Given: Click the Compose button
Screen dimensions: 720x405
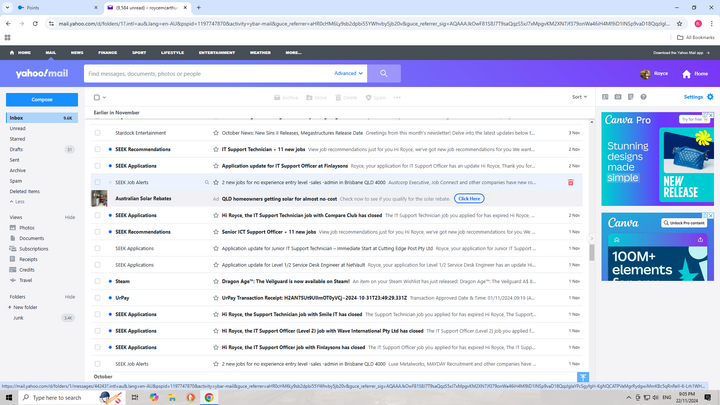Looking at the screenshot, I should tap(41, 100).
